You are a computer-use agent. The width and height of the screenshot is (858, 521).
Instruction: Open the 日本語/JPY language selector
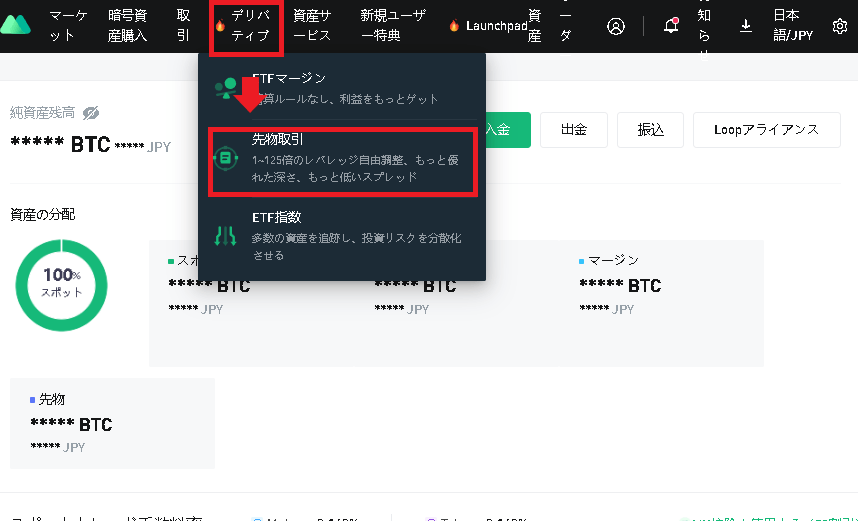tap(793, 26)
